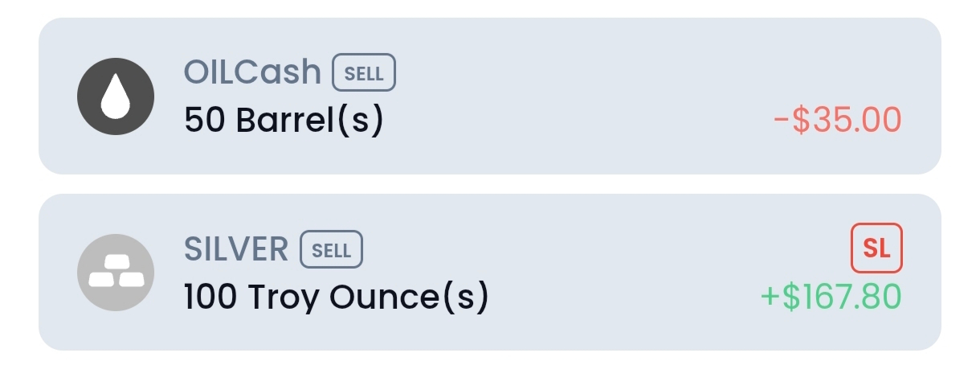
Task: Tap the oil drop icon
Action: point(115,96)
